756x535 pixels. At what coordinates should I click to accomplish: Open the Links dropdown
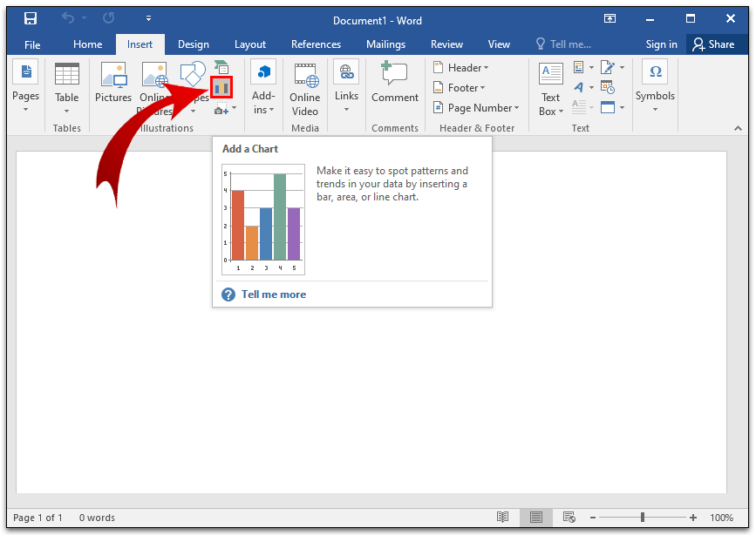[x=346, y=87]
